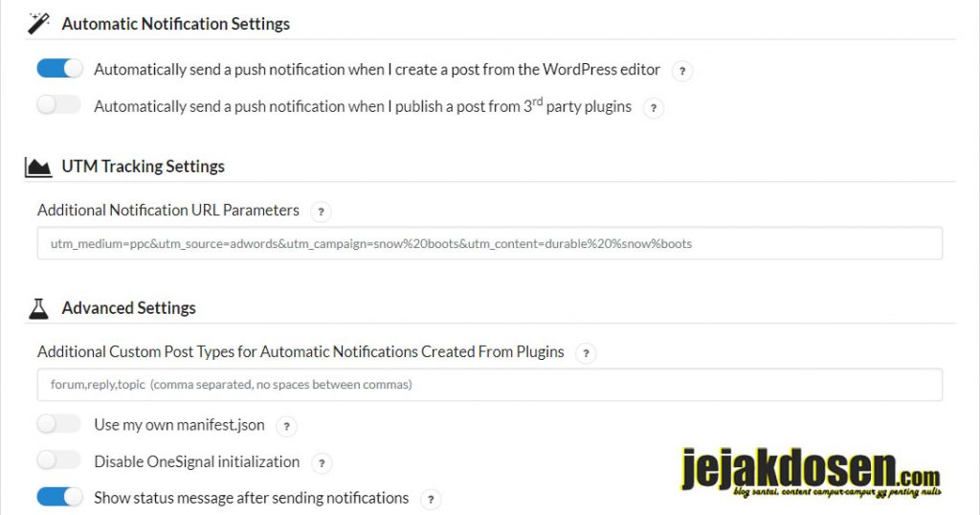Show help for Additional Custom Post Types
This screenshot has width=980, height=515.
587,353
